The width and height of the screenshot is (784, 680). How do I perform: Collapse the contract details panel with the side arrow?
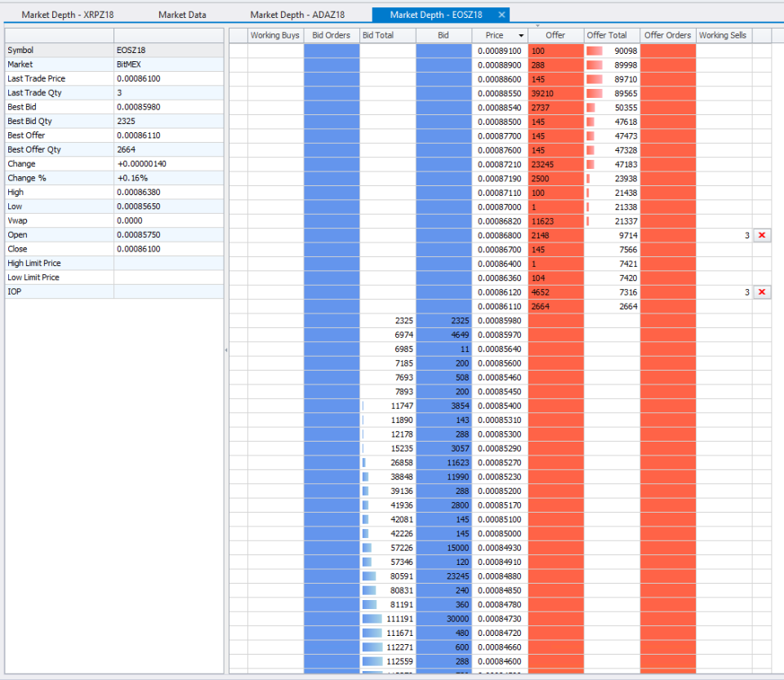point(226,349)
